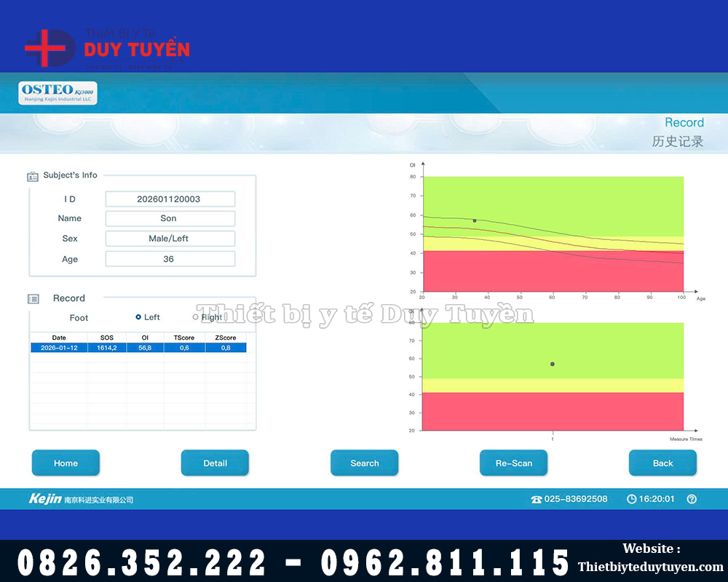This screenshot has width=728, height=582.
Task: Select the 2026-01-12 record row
Action: pos(138,348)
